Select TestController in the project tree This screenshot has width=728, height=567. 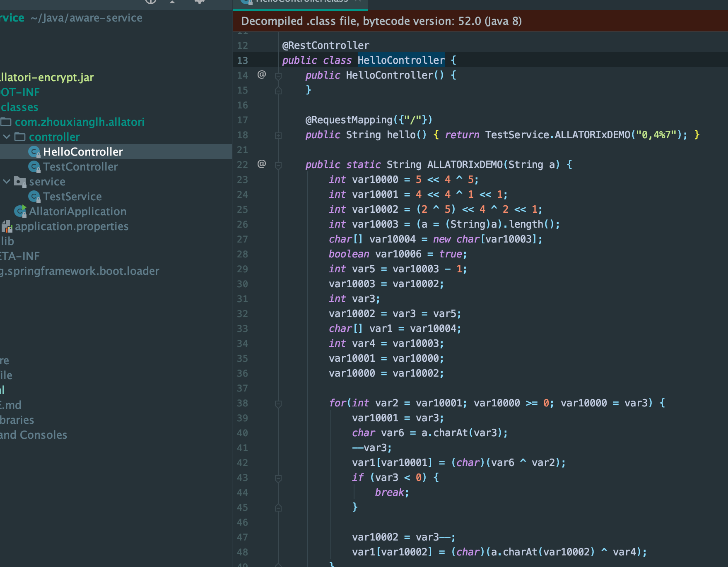tap(80, 167)
